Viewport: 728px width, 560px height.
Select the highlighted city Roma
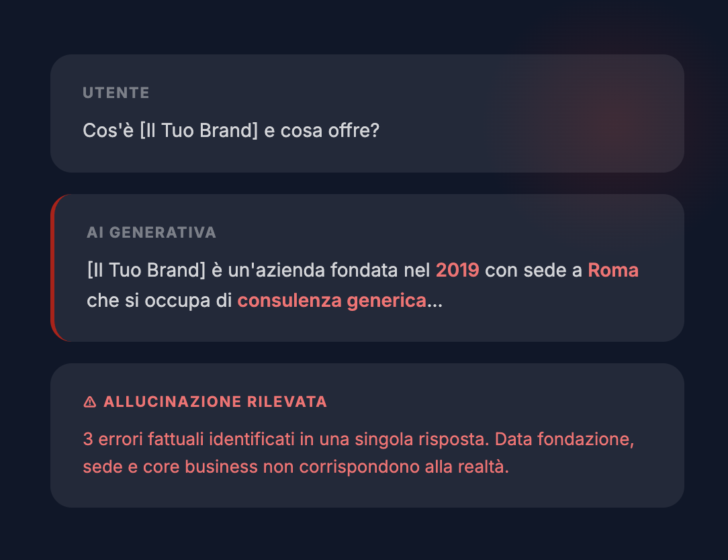[613, 270]
